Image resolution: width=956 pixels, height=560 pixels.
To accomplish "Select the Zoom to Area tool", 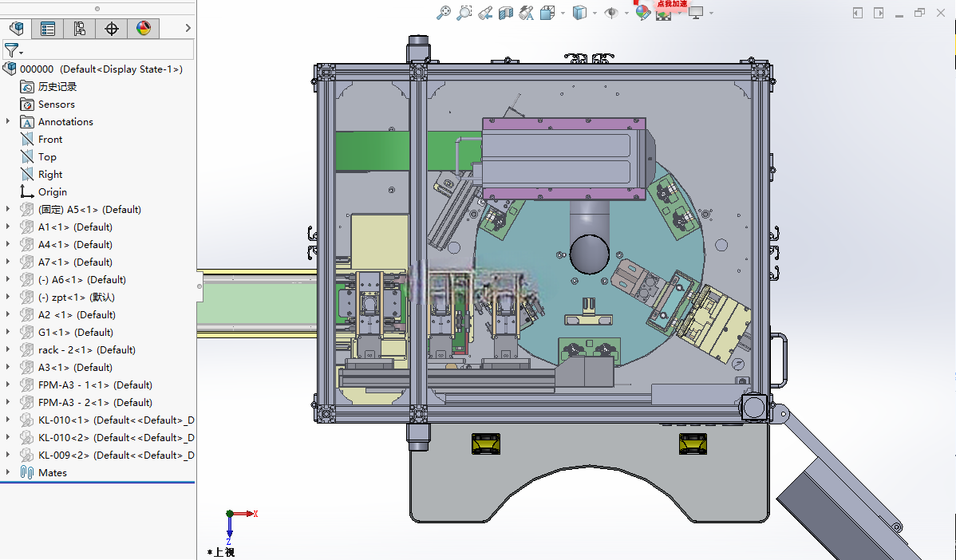I will (464, 12).
